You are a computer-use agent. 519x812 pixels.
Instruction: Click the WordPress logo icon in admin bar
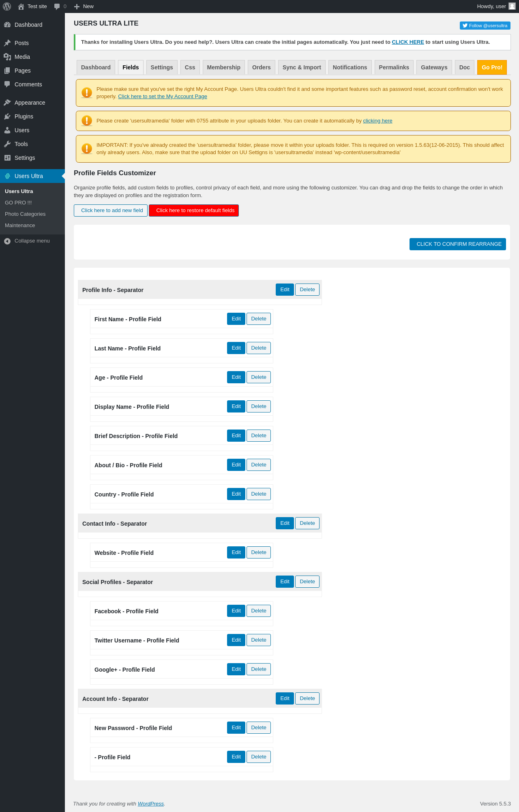[x=7, y=6]
